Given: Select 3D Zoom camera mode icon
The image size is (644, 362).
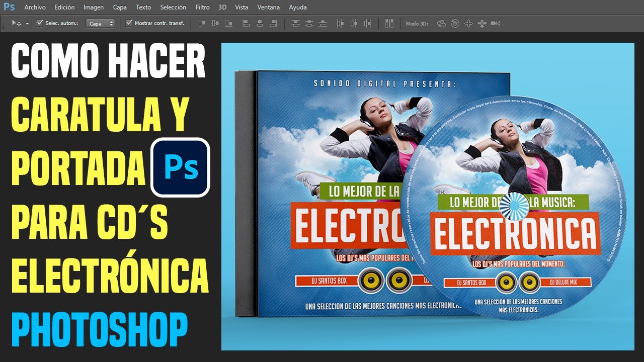Looking at the screenshot, I should coord(496,23).
